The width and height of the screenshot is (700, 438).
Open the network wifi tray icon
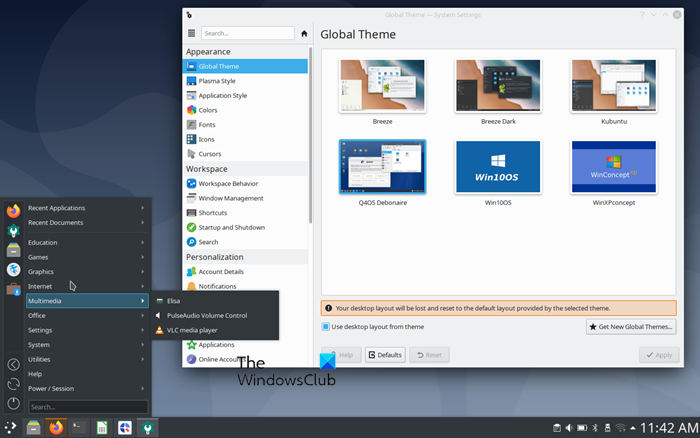coord(620,428)
